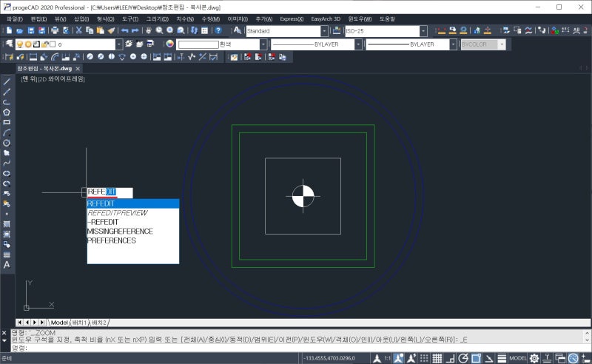Screen dimensions: 592x364
Task: Open the text style manager icon
Action: click(237, 30)
